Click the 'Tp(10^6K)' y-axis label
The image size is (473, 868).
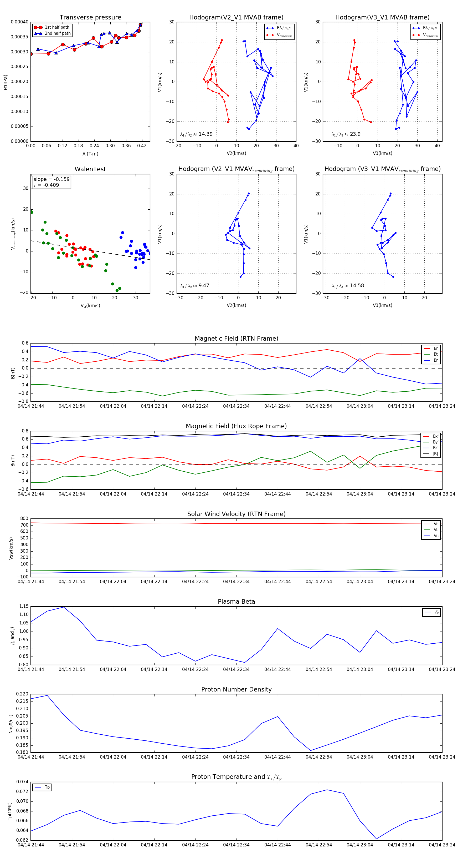click(10, 811)
